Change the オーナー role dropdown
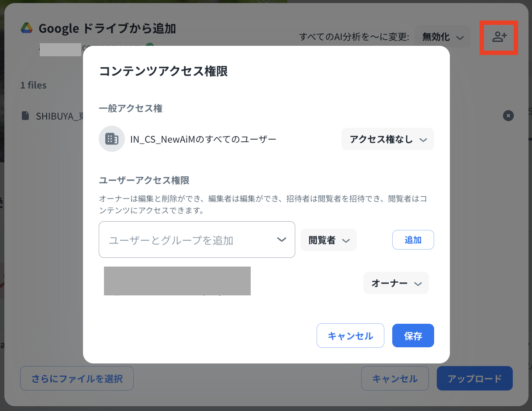Image resolution: width=532 pixels, height=411 pixels. coord(396,283)
